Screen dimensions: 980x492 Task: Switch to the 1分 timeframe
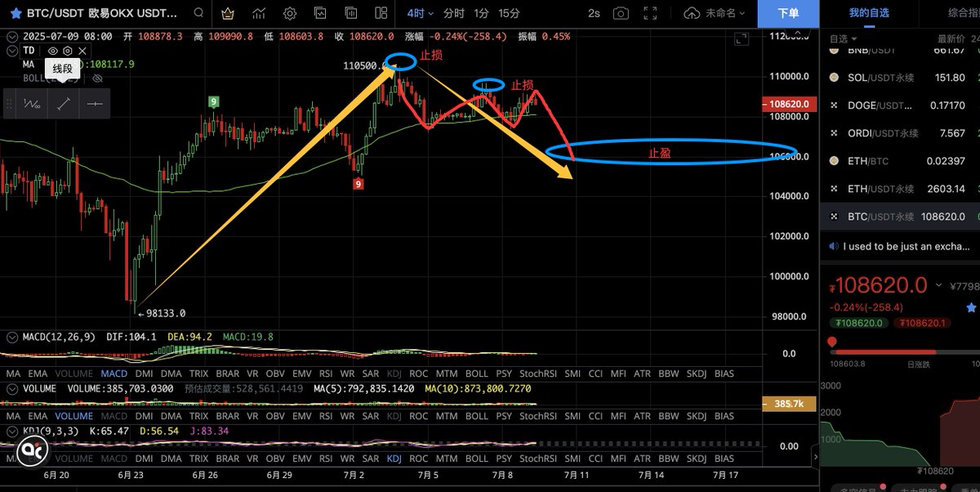click(x=481, y=13)
